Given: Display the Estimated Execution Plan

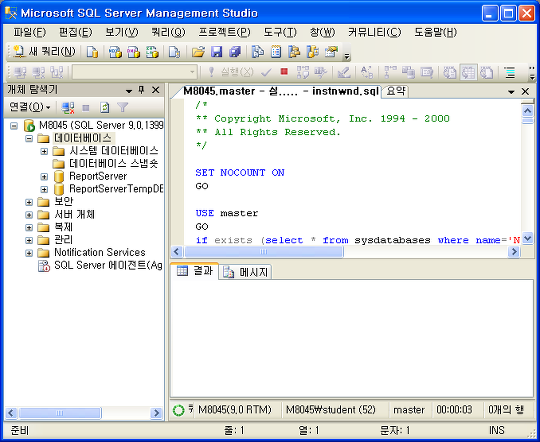Looking at the screenshot, I should (x=303, y=72).
